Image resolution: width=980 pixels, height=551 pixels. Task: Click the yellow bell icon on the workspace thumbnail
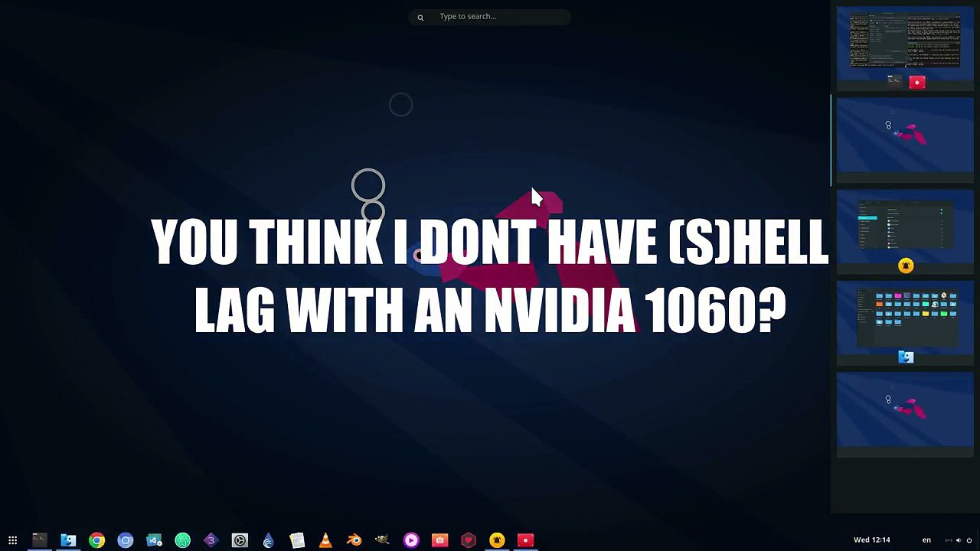coord(906,266)
